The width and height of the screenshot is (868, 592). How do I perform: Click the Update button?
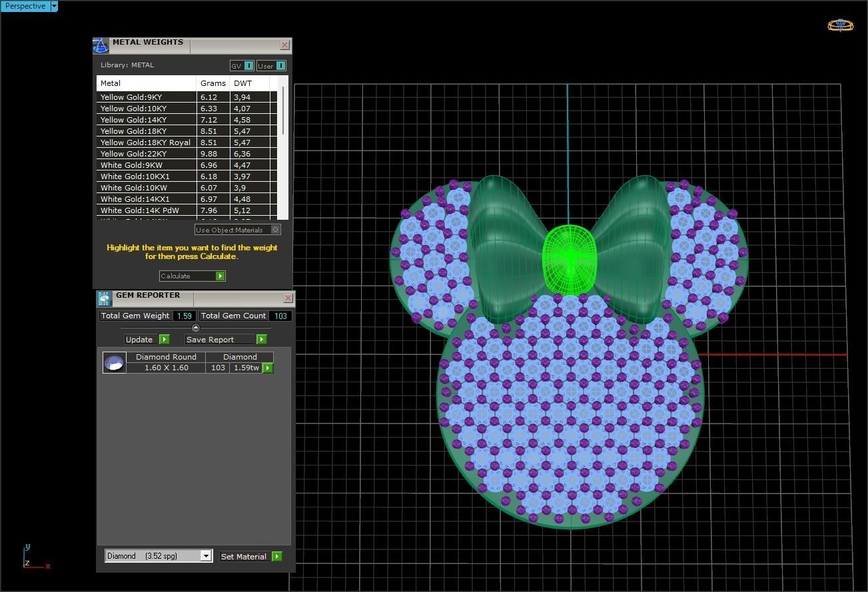[x=147, y=339]
